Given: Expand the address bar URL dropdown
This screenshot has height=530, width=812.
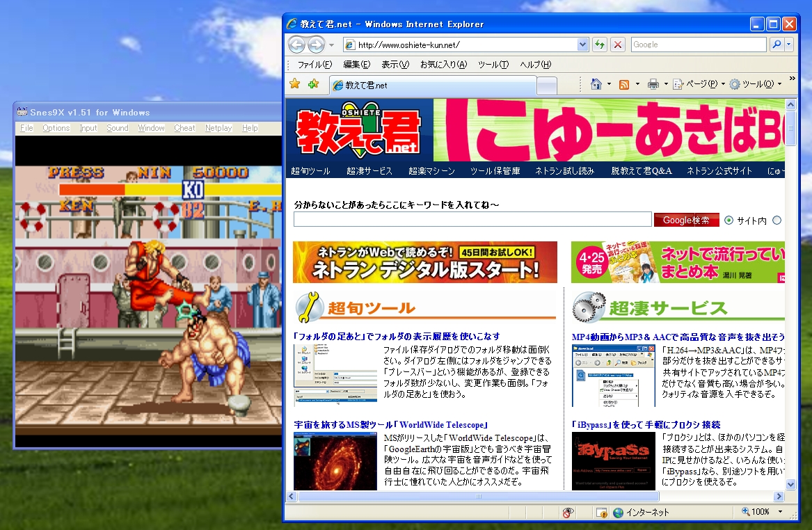Looking at the screenshot, I should (x=582, y=45).
